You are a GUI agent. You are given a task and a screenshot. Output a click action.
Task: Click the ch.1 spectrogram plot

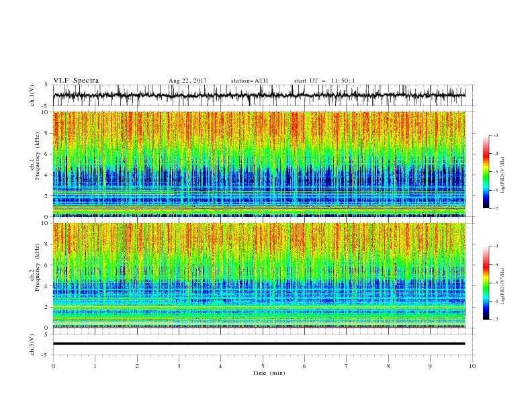pyautogui.click(x=259, y=164)
